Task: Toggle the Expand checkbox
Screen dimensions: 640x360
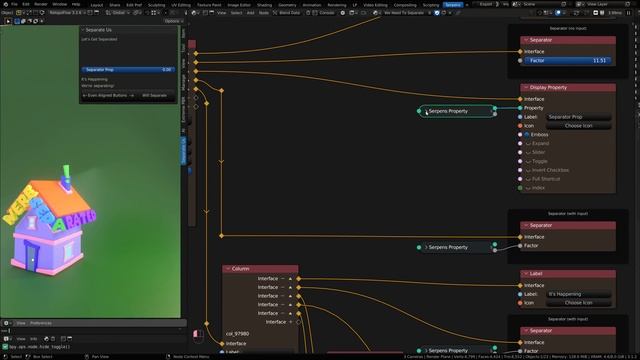Action: click(528, 144)
